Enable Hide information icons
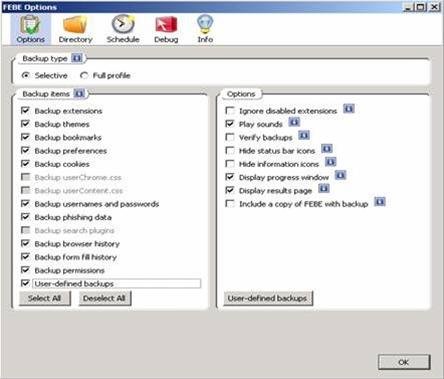The image size is (444, 379). click(x=230, y=164)
